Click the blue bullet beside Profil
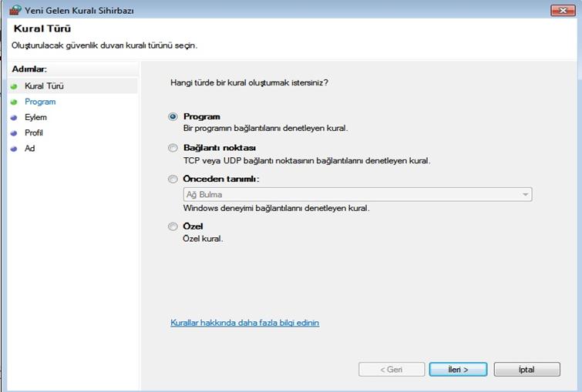 (x=14, y=133)
